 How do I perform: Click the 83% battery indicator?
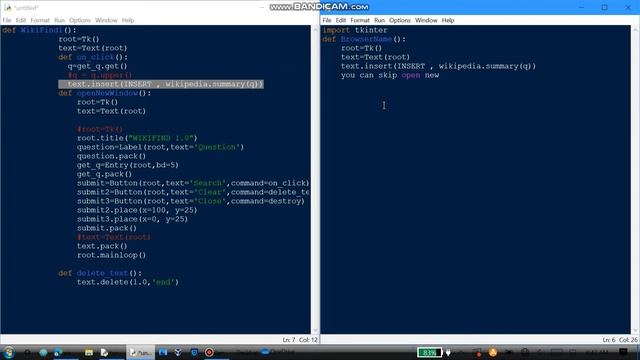[x=429, y=352]
